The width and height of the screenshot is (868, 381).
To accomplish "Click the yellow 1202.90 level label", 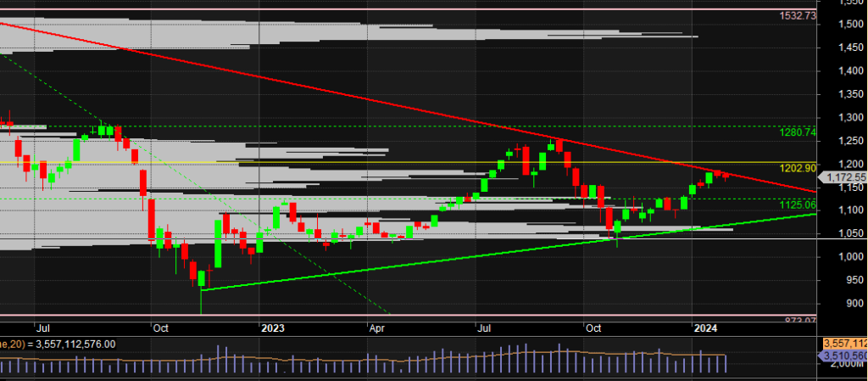I will [798, 169].
